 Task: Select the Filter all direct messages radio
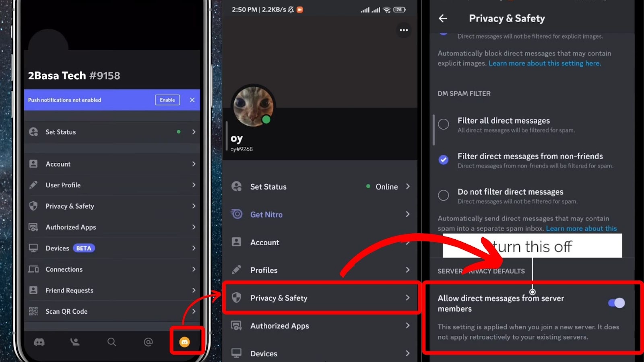[443, 125]
